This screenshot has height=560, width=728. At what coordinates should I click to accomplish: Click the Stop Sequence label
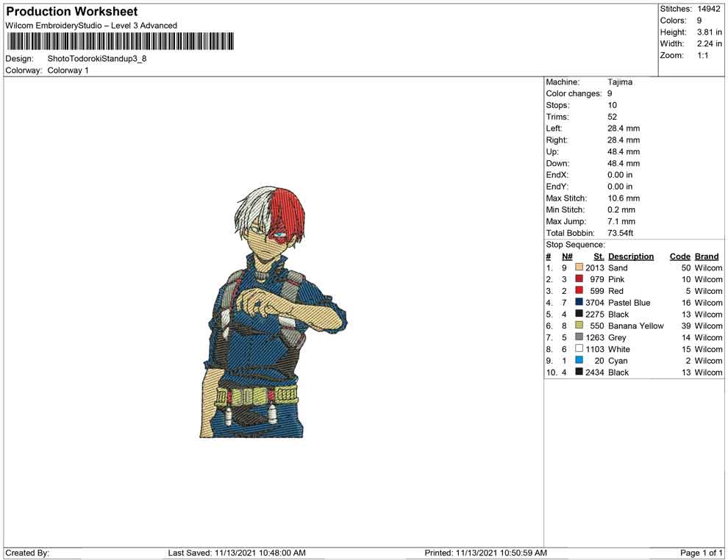click(x=576, y=245)
